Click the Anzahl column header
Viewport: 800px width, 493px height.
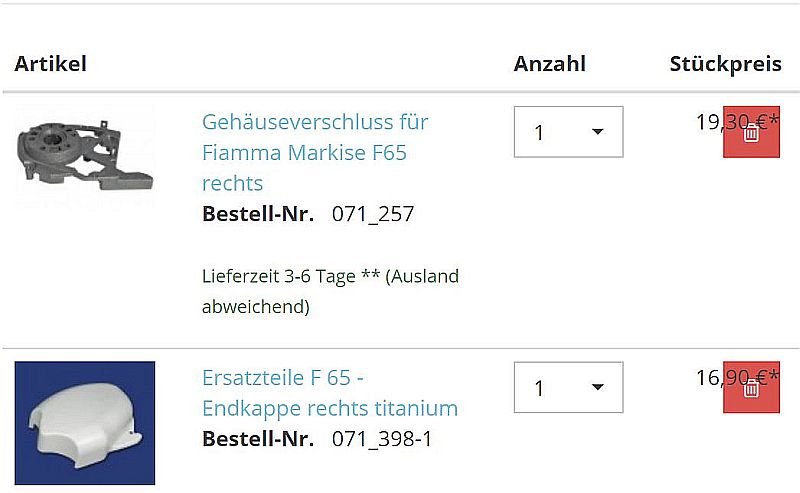(549, 64)
